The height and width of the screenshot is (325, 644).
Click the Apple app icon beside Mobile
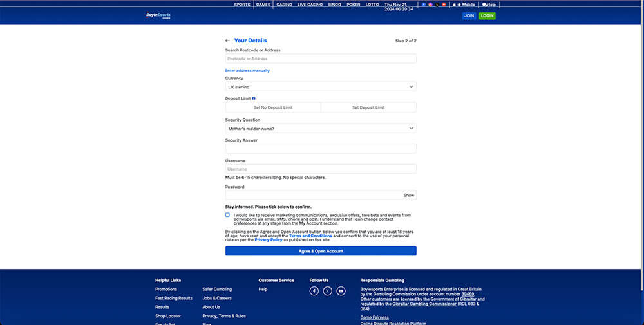click(454, 5)
